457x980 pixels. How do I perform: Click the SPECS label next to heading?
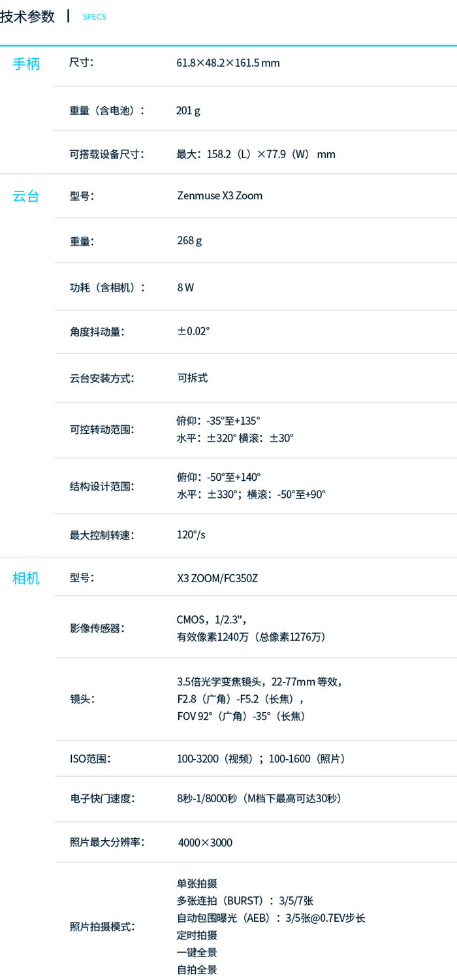pos(94,17)
